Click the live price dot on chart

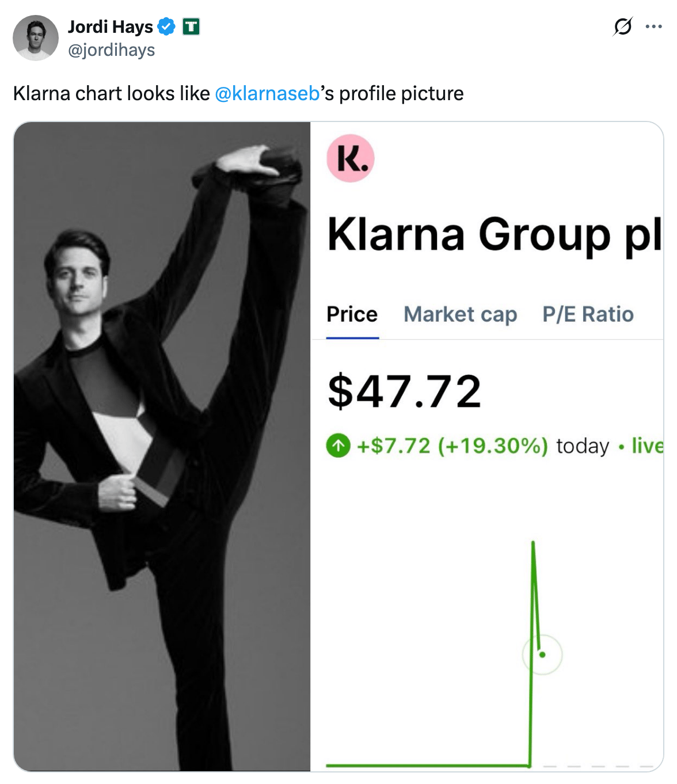(542, 654)
